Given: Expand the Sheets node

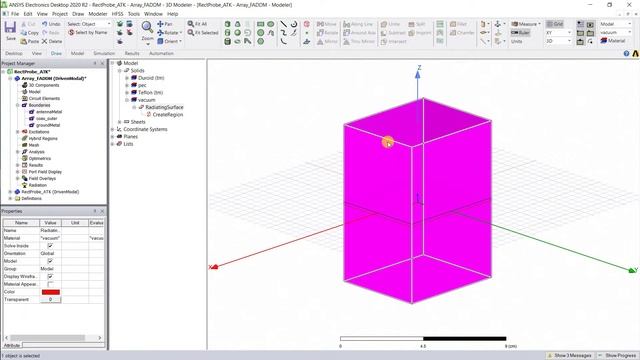Looking at the screenshot, I should coord(120,122).
